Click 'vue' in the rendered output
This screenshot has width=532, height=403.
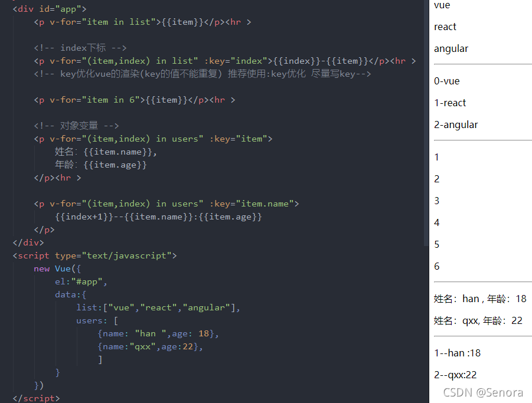(x=442, y=5)
